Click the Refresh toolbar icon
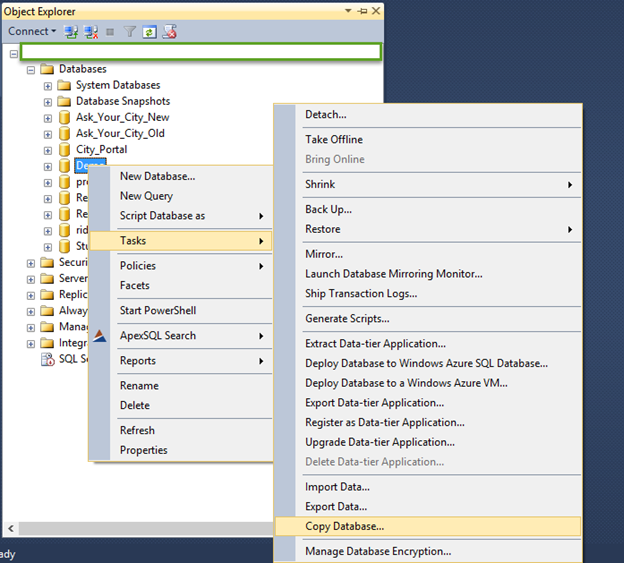This screenshot has width=624, height=563. (150, 32)
